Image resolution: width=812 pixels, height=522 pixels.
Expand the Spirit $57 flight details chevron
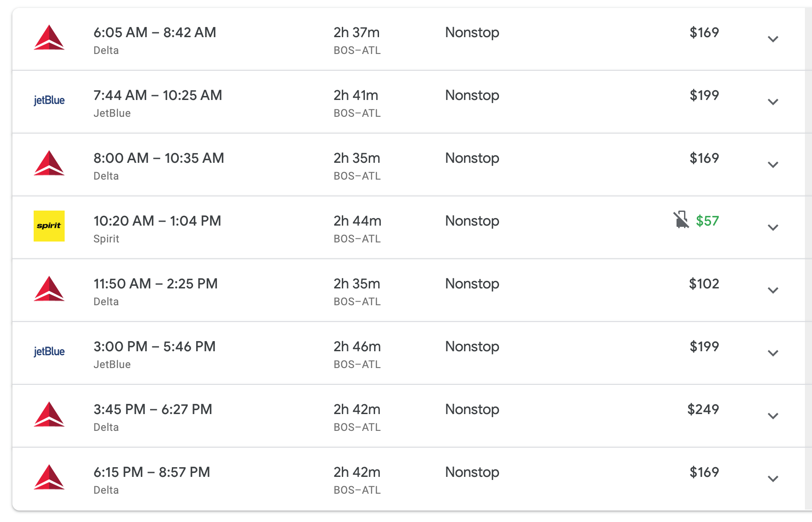pos(773,227)
